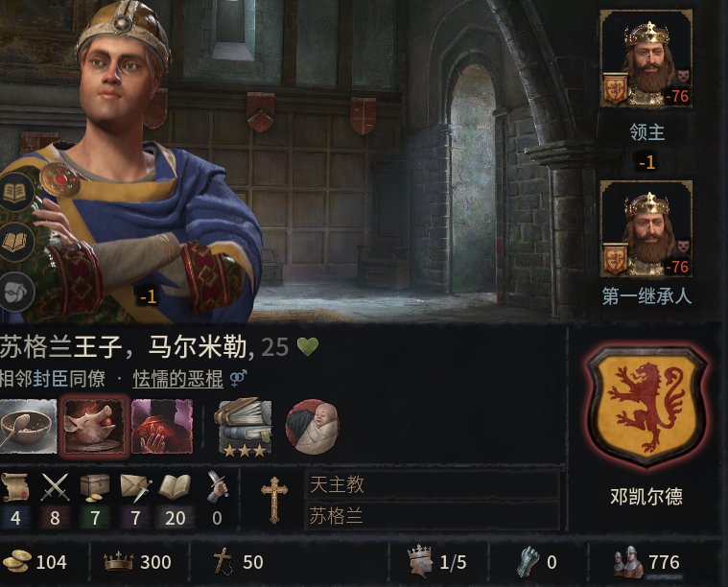Click the 邓凯尔德 dynasty coat of arms

click(646, 407)
